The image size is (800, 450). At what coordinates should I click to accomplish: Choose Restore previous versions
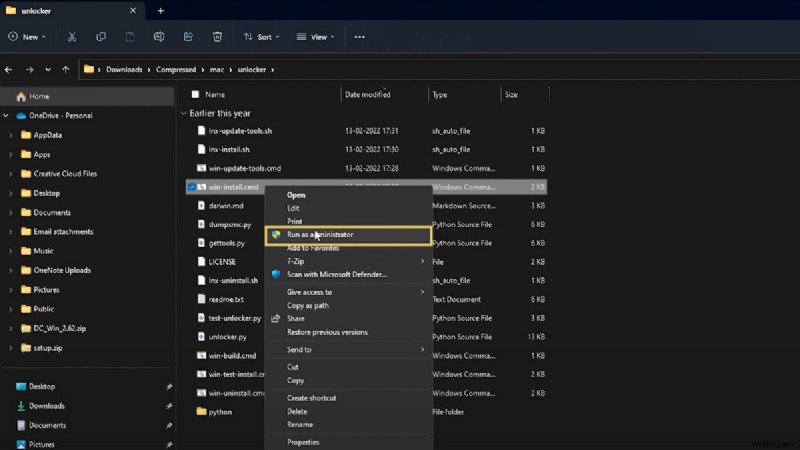pos(327,332)
